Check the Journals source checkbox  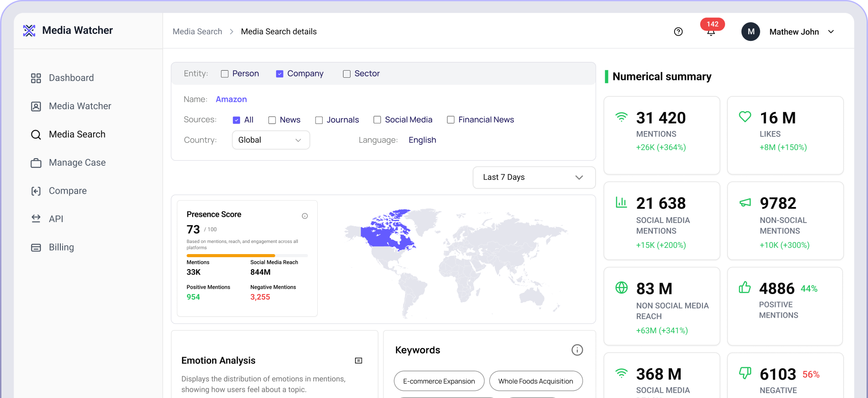(319, 120)
